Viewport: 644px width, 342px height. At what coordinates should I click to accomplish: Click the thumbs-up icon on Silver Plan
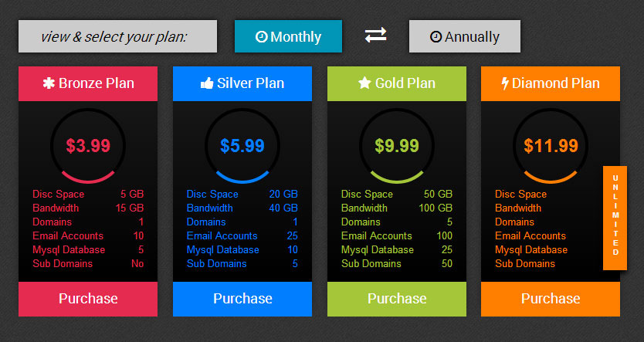pyautogui.click(x=207, y=83)
